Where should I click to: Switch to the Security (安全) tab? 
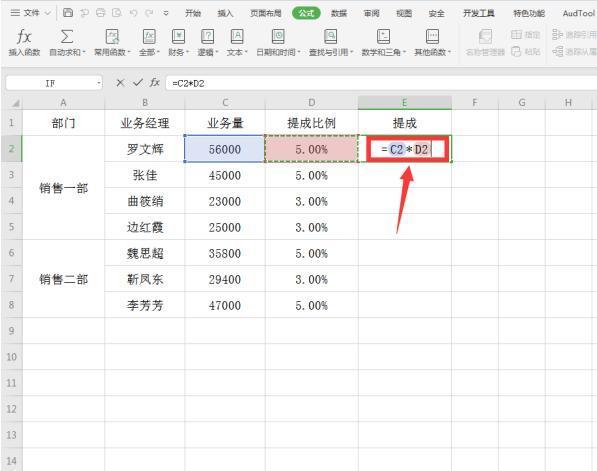coord(436,13)
